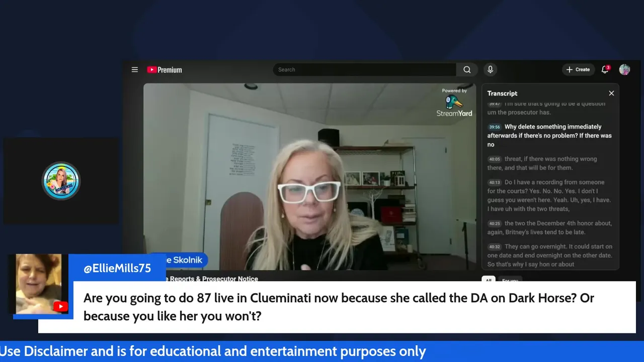
Task: Open the YouTube hamburger guide menu
Action: click(135, 70)
